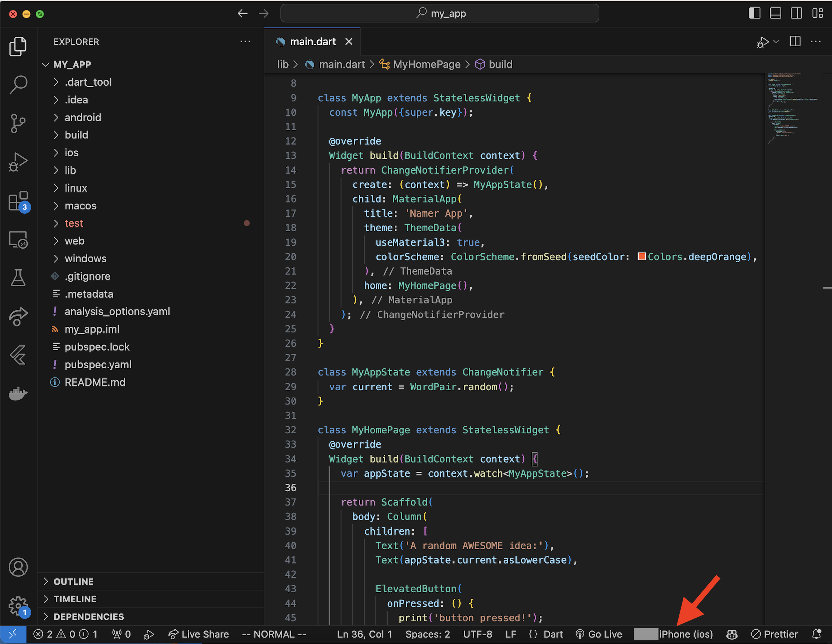Change device by clicking iPhone (ios)
This screenshot has width=832, height=644.
tap(686, 634)
